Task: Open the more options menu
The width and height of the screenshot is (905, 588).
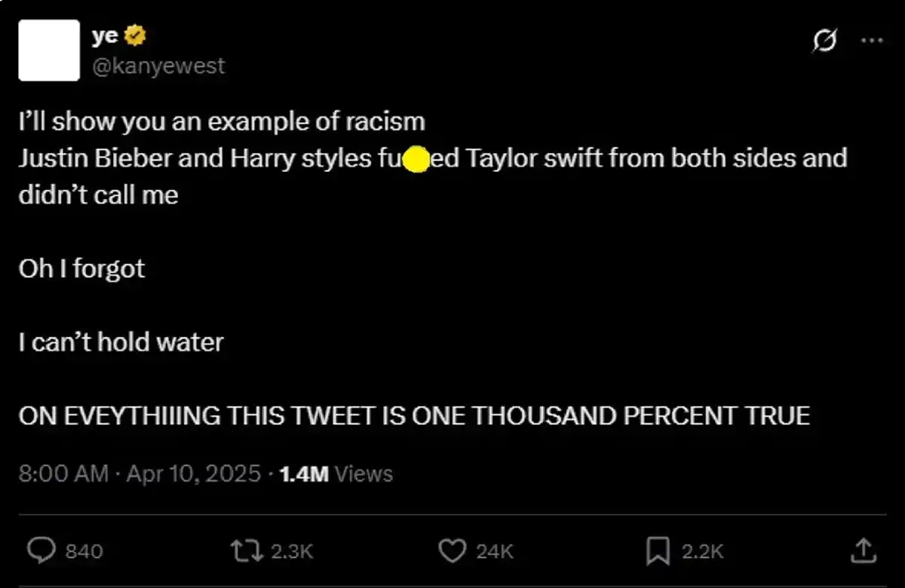Action: tap(870, 41)
